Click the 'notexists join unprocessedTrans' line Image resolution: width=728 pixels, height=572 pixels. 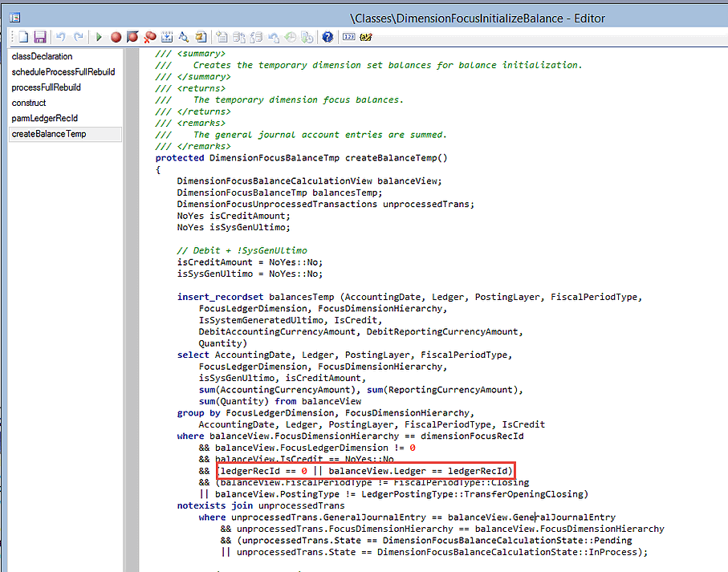(x=261, y=505)
